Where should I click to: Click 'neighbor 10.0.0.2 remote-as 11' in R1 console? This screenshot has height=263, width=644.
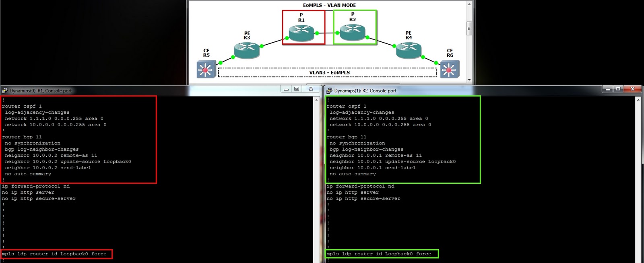point(51,156)
